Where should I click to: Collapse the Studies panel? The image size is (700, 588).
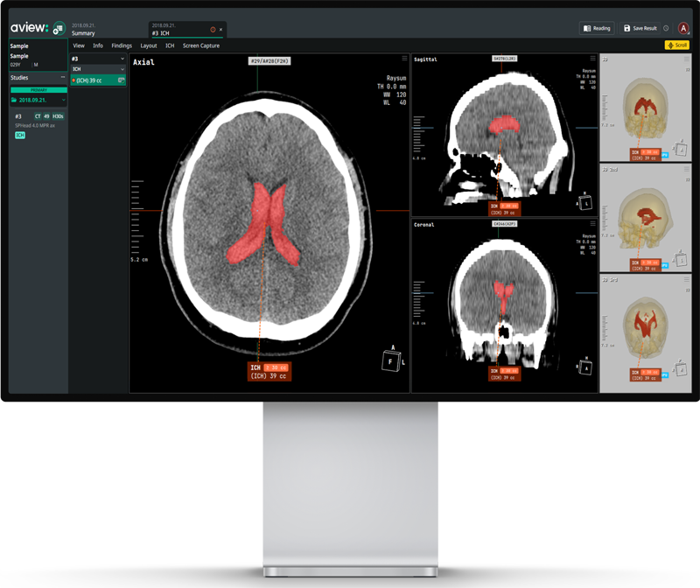[63, 77]
